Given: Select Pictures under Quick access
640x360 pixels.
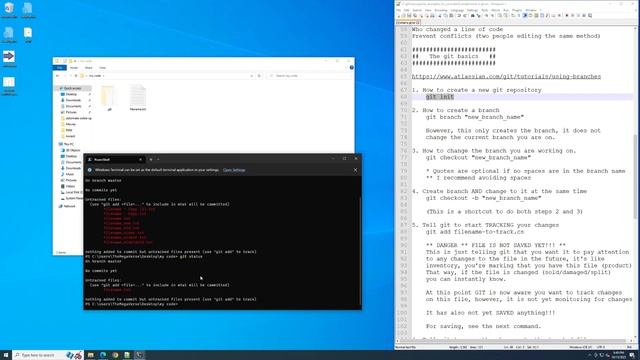Looking at the screenshot, I should (x=71, y=112).
